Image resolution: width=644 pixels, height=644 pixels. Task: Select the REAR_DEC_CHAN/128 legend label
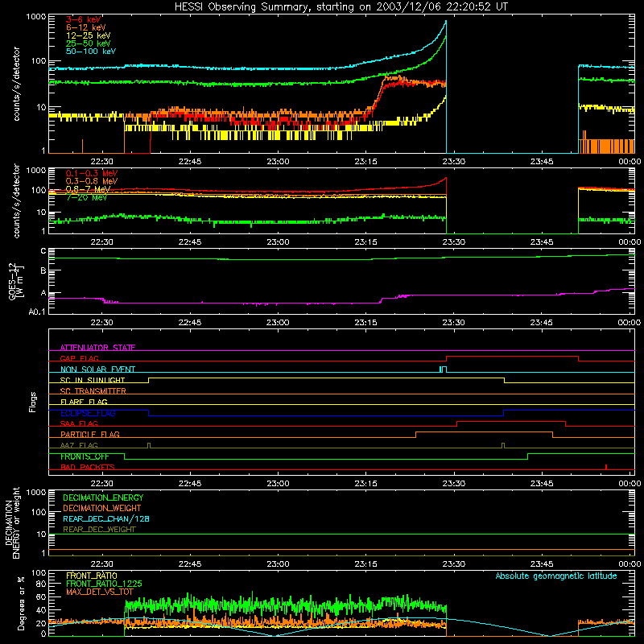[x=106, y=518]
